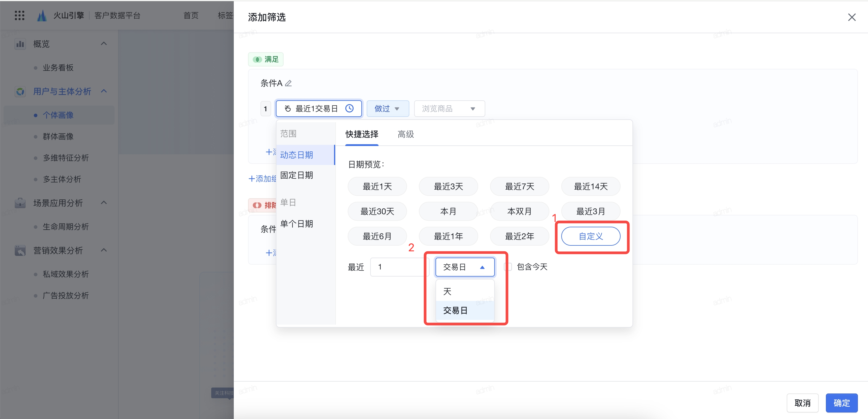868x419 pixels.
Task: Click the 用户与主体分析 section icon
Action: tap(20, 91)
